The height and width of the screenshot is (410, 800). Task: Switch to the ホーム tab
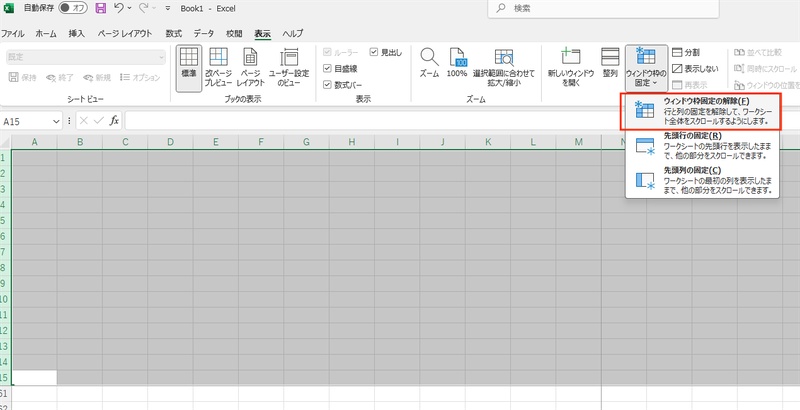click(x=46, y=34)
